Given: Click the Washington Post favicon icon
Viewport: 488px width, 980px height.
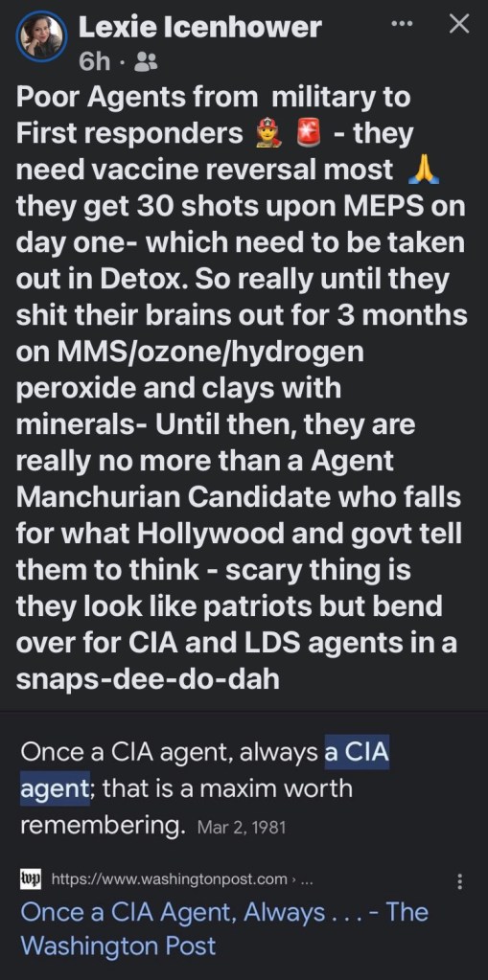Looking at the screenshot, I should (x=32, y=880).
